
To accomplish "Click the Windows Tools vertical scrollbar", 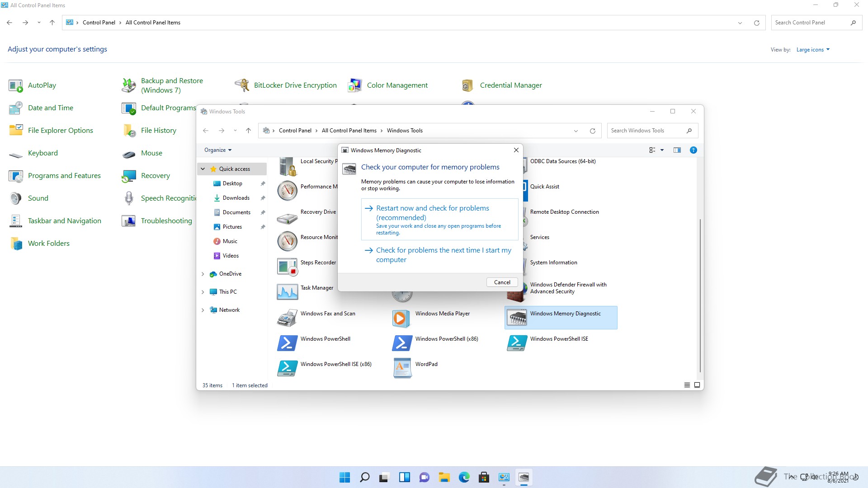I will point(700,296).
